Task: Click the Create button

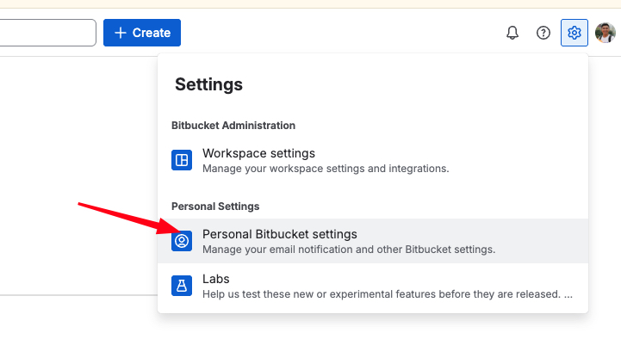Action: coord(142,33)
